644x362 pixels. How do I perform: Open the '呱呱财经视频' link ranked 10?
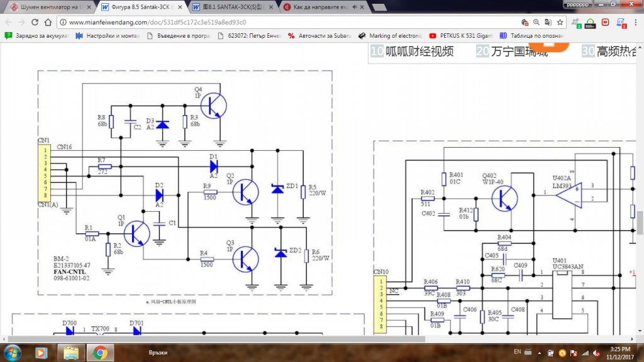tap(419, 52)
